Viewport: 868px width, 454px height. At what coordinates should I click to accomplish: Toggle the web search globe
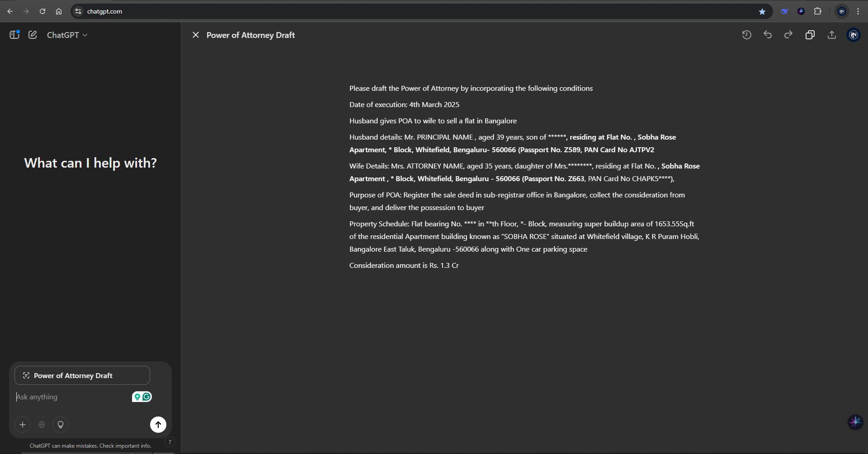[42, 425]
